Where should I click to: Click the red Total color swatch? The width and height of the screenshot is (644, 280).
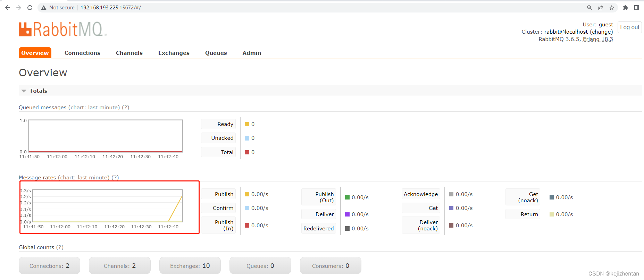point(247,152)
